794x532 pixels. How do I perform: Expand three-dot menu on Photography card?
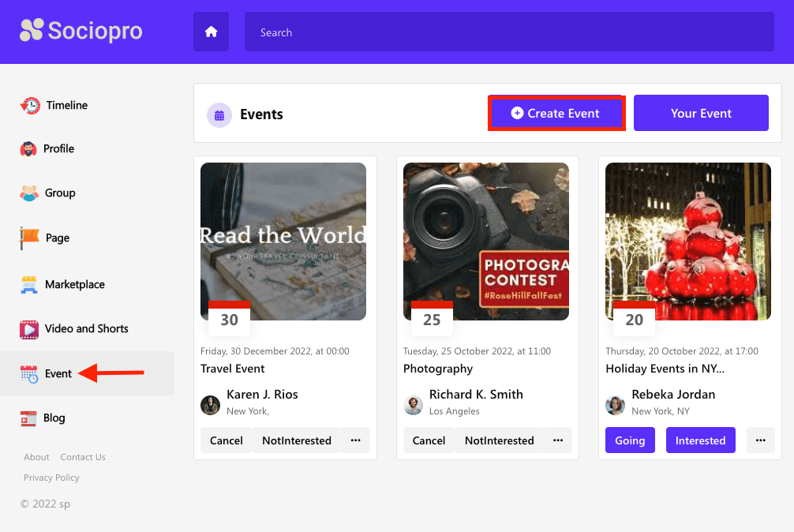coord(558,440)
